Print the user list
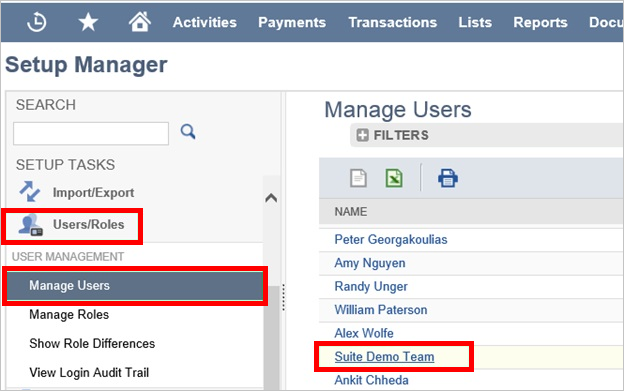Screen dimensions: 624x391 pyautogui.click(x=448, y=178)
